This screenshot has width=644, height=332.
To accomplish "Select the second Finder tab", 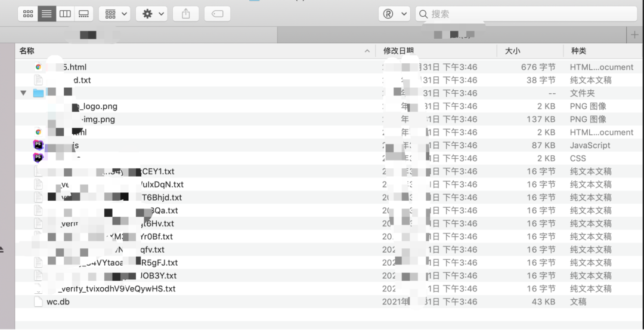I will (x=452, y=35).
